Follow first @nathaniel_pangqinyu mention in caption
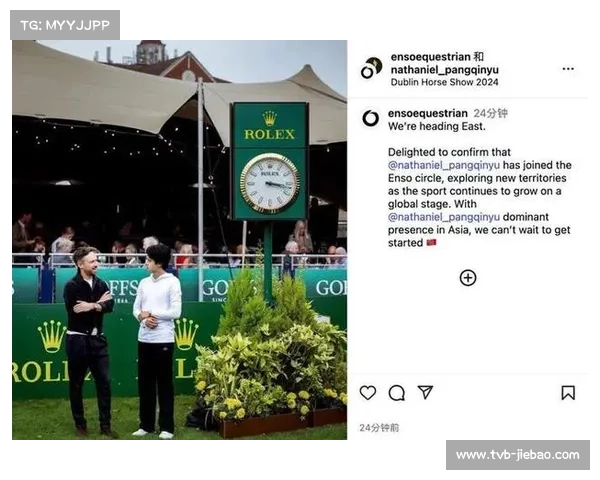This screenshot has width=600, height=480. pos(443,165)
